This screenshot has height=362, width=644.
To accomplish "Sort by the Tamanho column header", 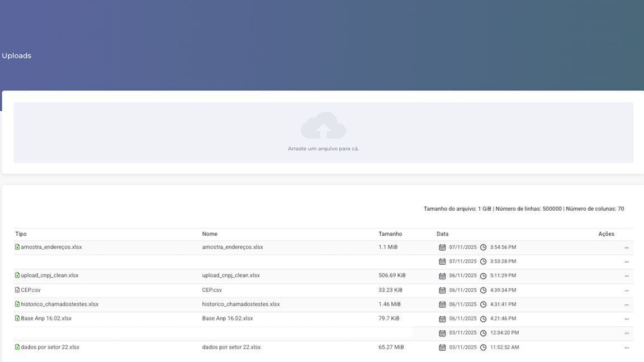I will point(390,234).
